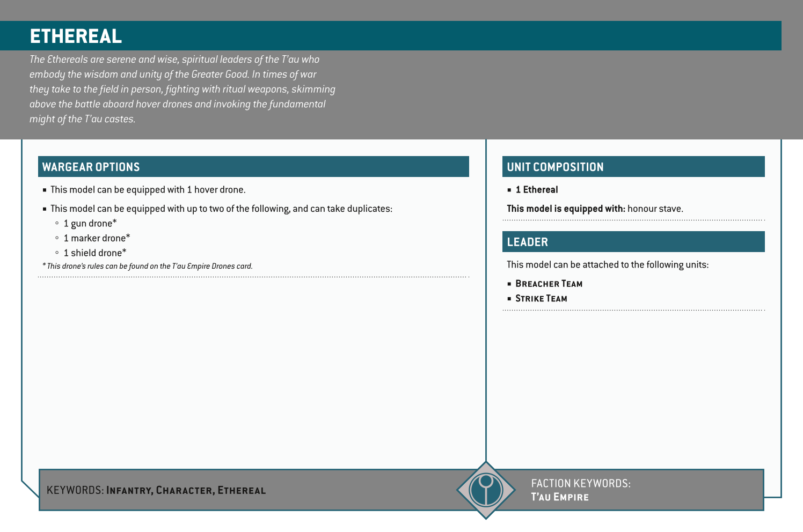Click the 'up to two of the following' option
803x532 pixels.
221,209
